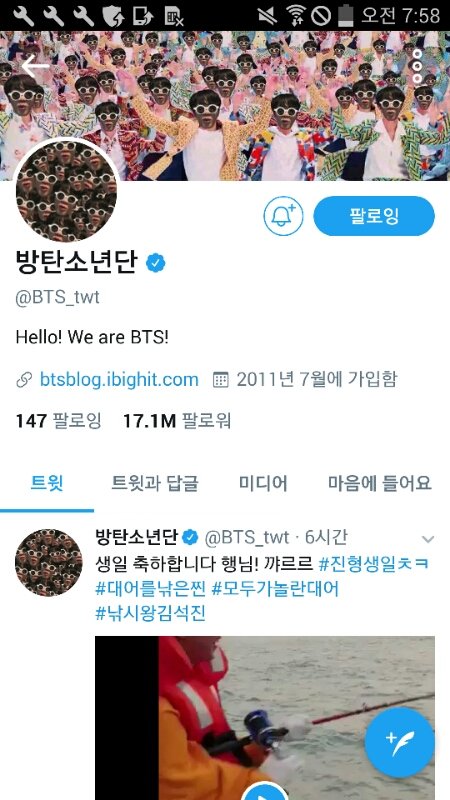Expand the tweet options chevron

click(428, 539)
